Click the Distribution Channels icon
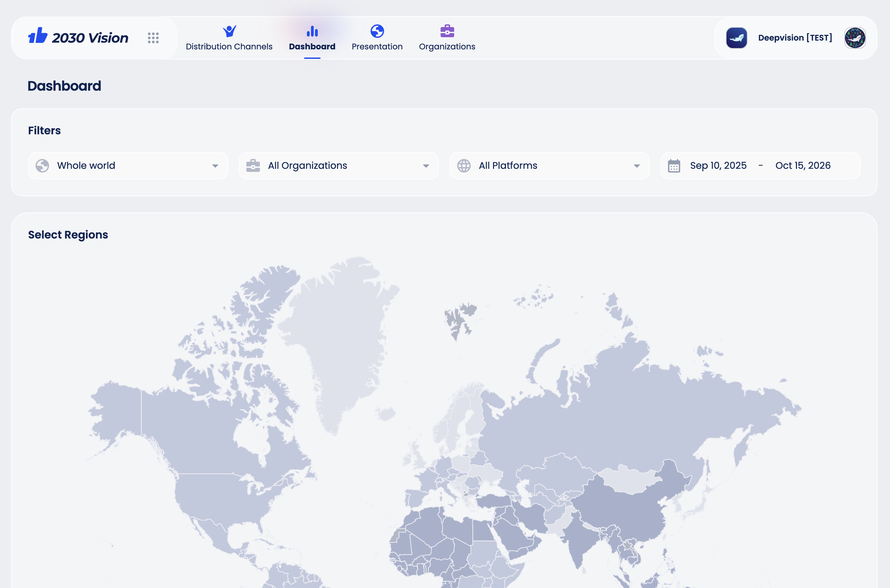This screenshot has width=890, height=588. (229, 31)
